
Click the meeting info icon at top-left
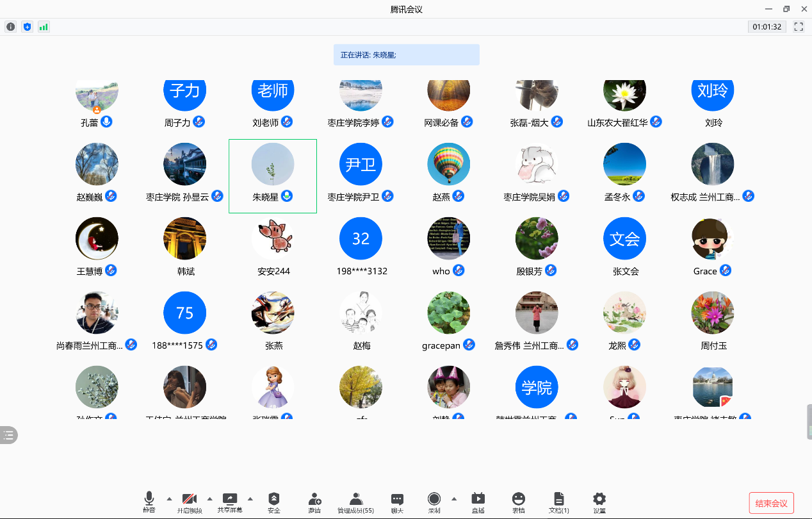pyautogui.click(x=10, y=27)
